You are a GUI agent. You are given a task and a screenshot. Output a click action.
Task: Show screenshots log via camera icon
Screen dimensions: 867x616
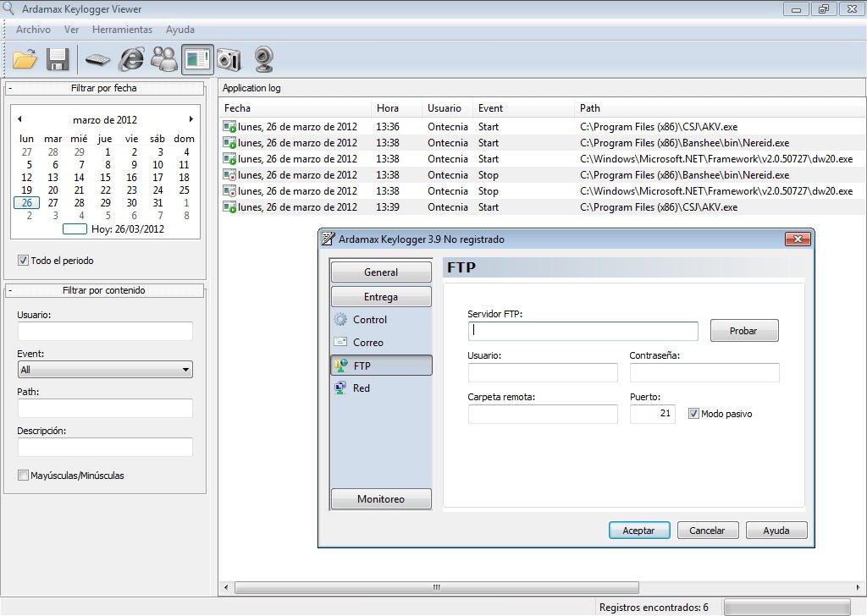(229, 59)
